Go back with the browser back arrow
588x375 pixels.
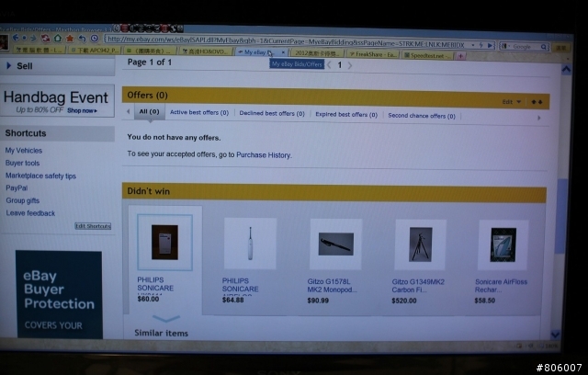(16, 38)
